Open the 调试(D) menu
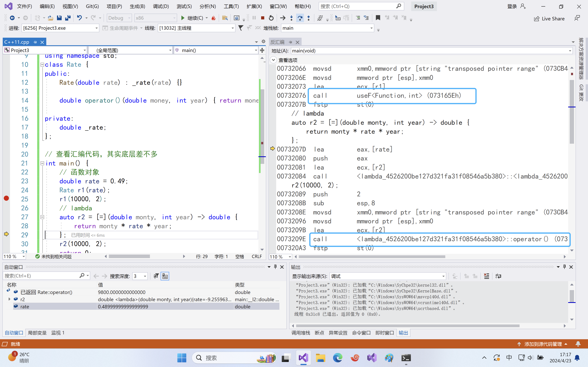Screen dimensions: 588x367 coord(161,6)
